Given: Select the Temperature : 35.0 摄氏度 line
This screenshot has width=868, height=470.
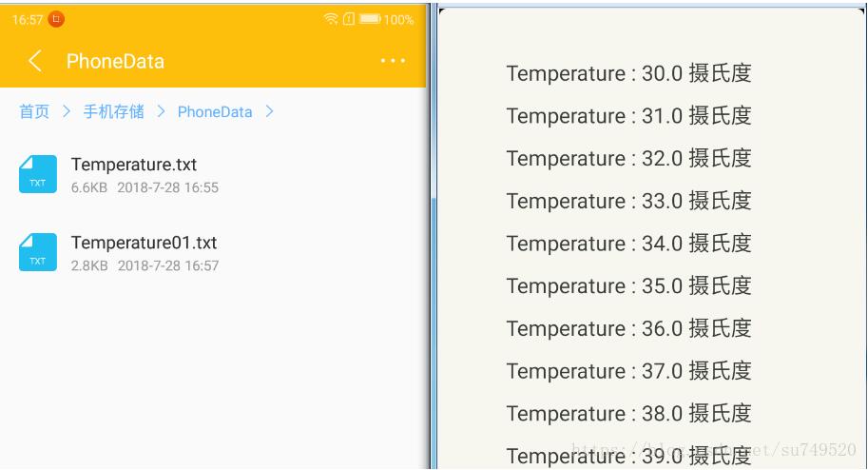Looking at the screenshot, I should (x=628, y=285).
